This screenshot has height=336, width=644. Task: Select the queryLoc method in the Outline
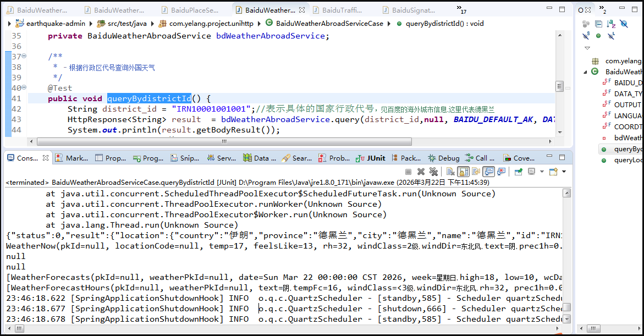pyautogui.click(x=628, y=160)
